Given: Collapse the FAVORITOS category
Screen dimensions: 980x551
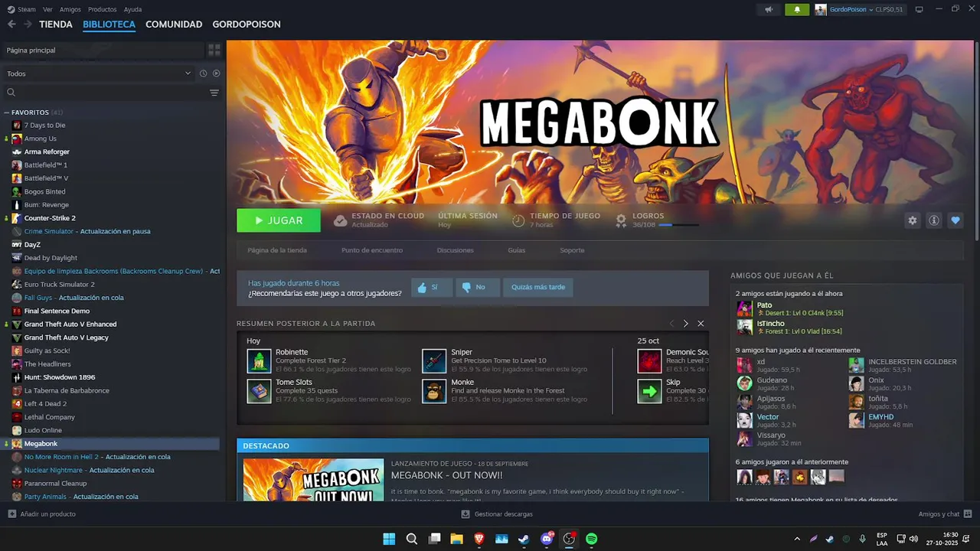Looking at the screenshot, I should 7,112.
